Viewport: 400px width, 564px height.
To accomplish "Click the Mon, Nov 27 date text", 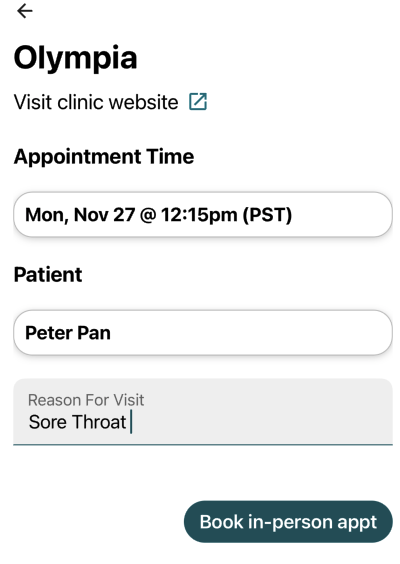I will [x=80, y=215].
